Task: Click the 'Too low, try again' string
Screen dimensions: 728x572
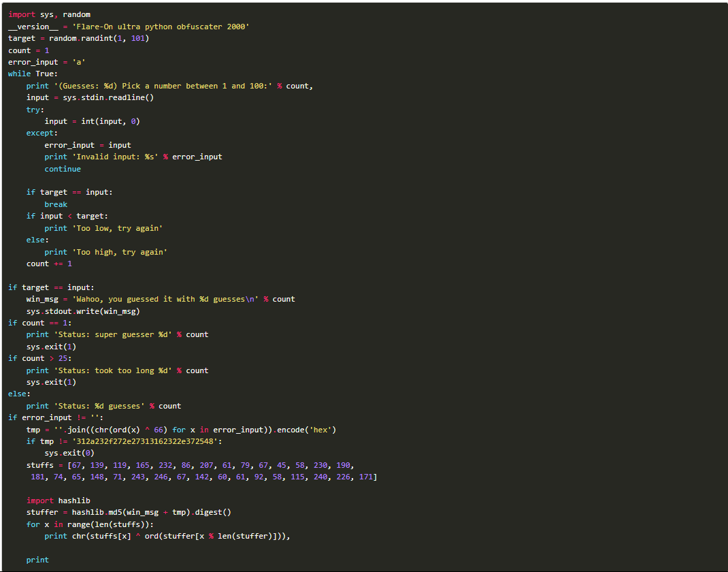Action: pos(117,228)
